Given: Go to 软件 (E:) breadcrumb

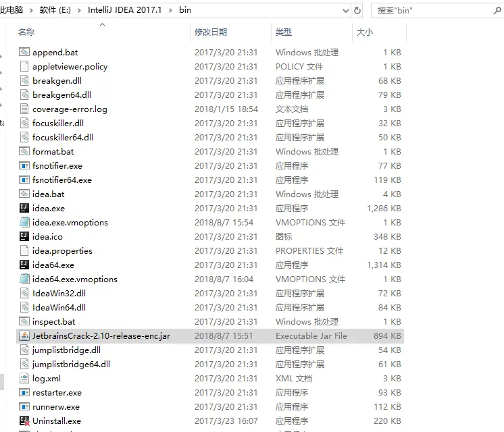Looking at the screenshot, I should point(55,10).
